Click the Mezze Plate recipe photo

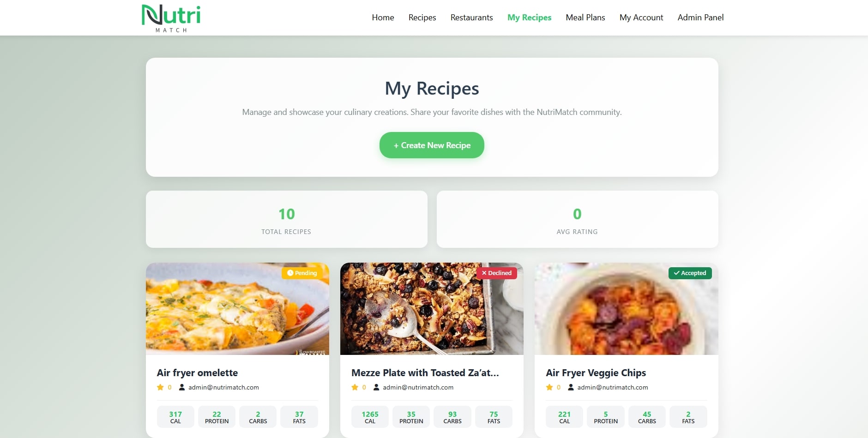point(432,309)
